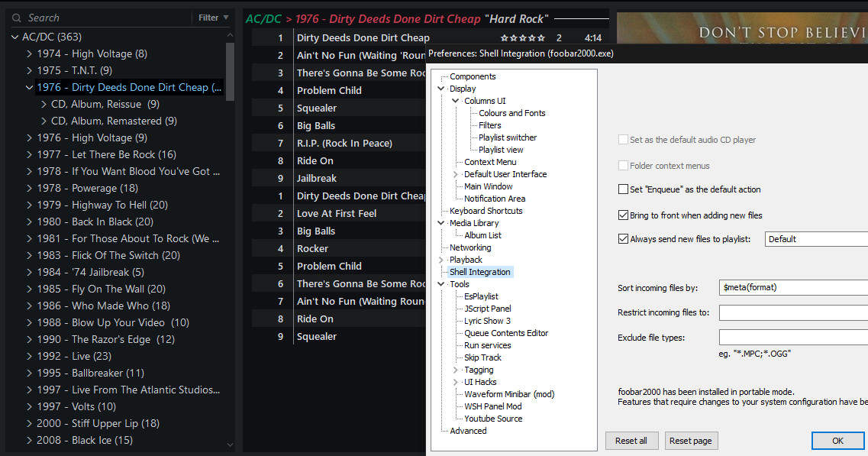Open Youtube Source settings

coord(493,419)
